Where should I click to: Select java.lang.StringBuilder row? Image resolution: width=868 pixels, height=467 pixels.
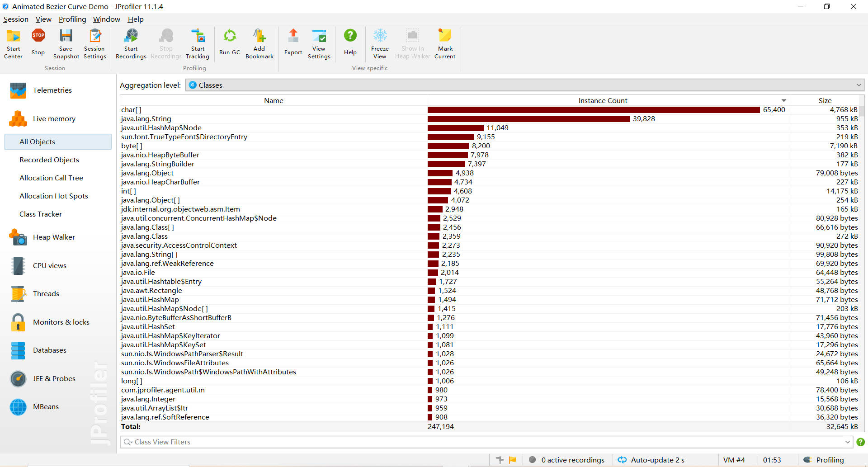[x=490, y=164]
